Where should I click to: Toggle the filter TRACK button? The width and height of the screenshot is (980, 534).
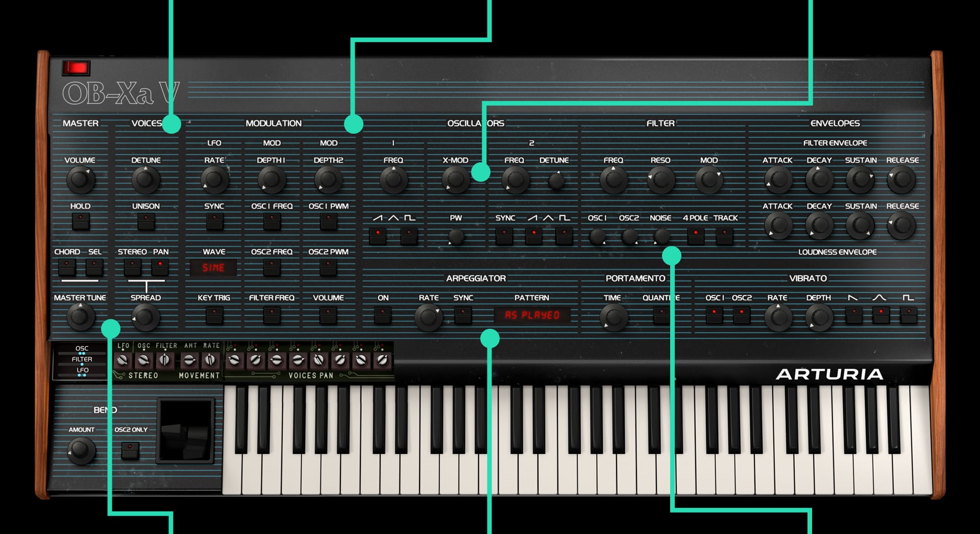click(724, 236)
